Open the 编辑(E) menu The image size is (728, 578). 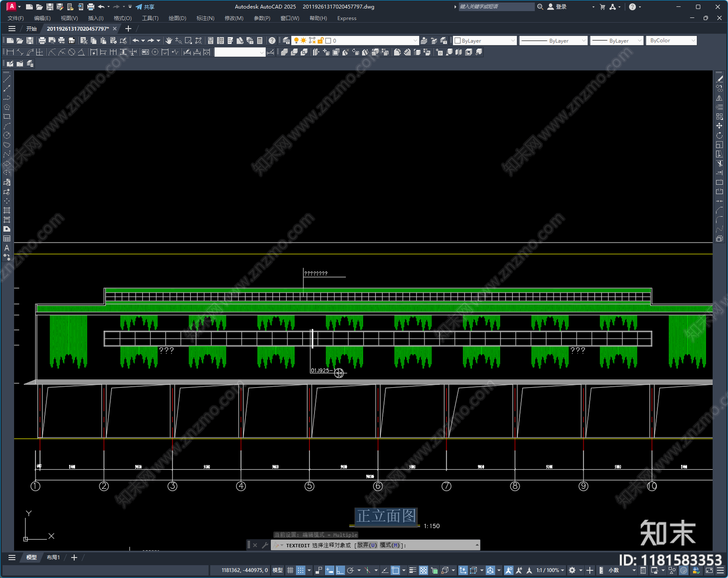pyautogui.click(x=42, y=18)
